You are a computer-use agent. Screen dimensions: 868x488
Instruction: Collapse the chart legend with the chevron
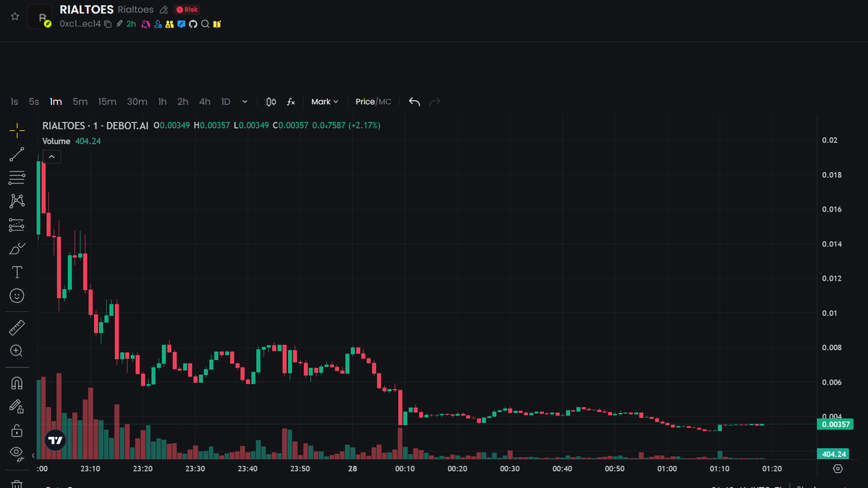coord(52,156)
